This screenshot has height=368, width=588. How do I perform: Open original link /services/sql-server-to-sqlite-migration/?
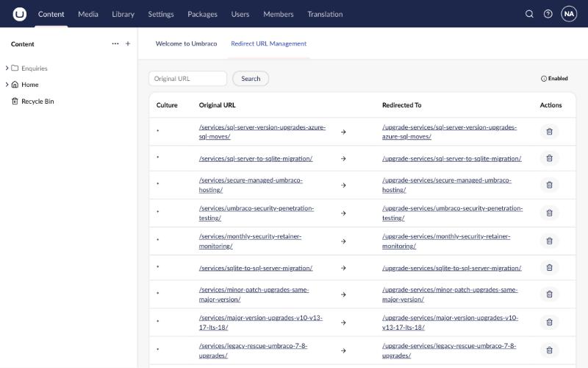(256, 158)
